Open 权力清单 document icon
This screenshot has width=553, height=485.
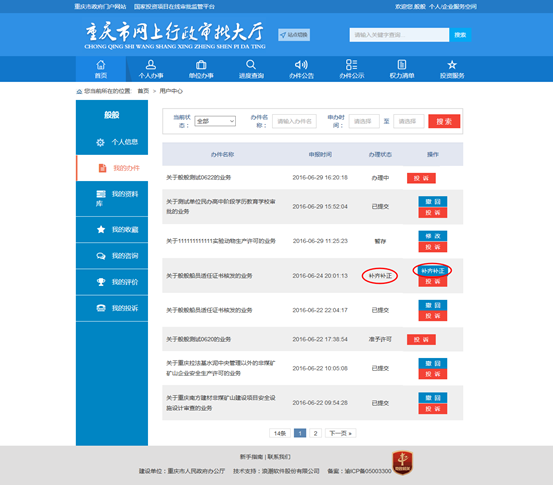tap(402, 65)
